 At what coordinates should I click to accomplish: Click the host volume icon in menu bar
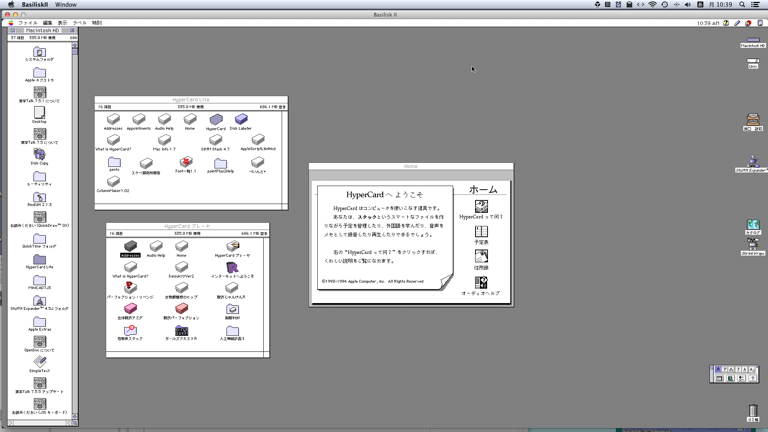click(688, 4)
